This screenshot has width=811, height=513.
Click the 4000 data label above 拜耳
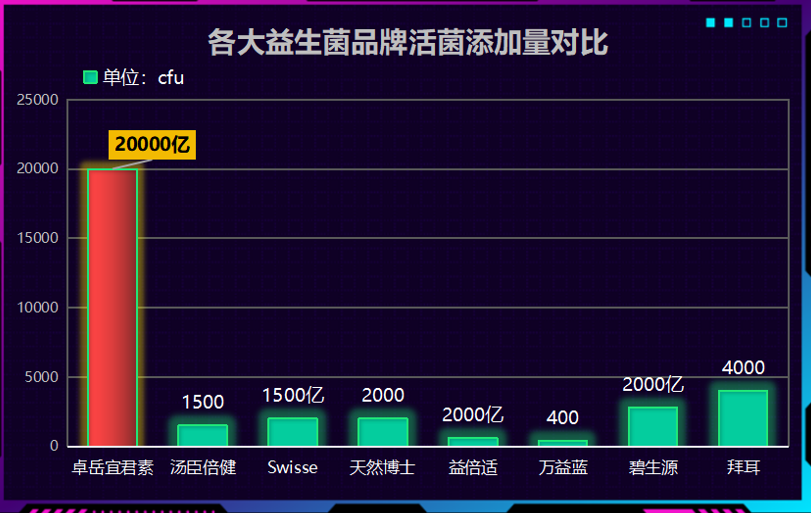tap(743, 368)
